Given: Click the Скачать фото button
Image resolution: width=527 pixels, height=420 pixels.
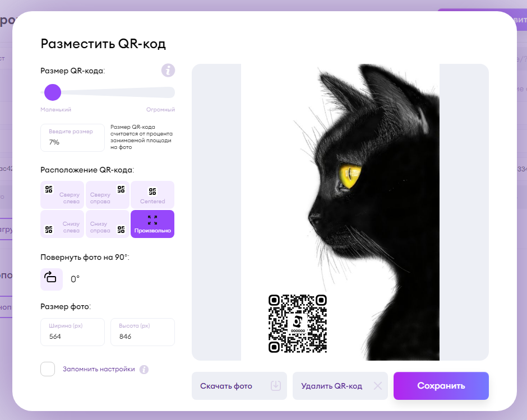Looking at the screenshot, I should [239, 386].
